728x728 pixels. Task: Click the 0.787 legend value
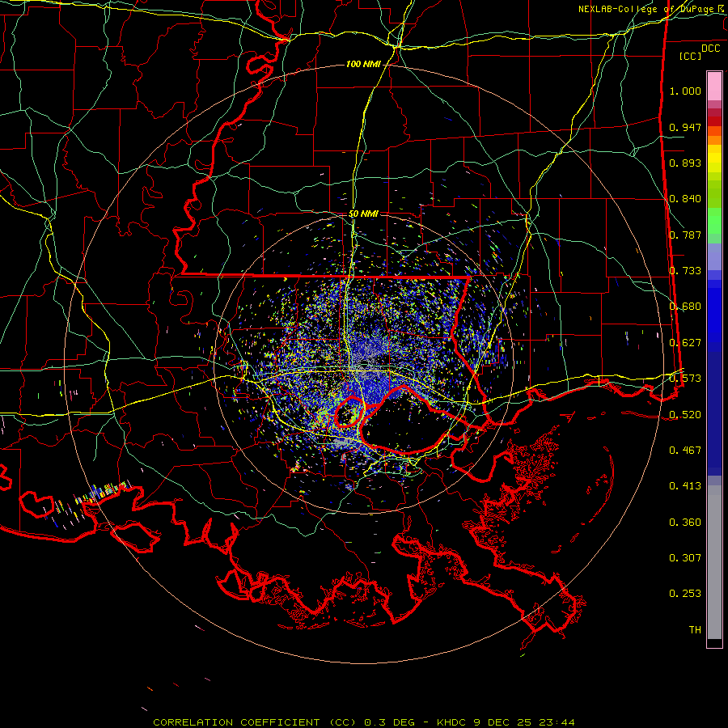tap(685, 235)
